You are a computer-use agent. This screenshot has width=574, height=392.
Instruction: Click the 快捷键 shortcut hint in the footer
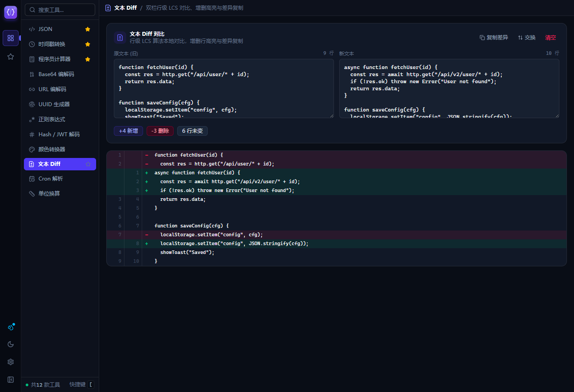click(82, 384)
